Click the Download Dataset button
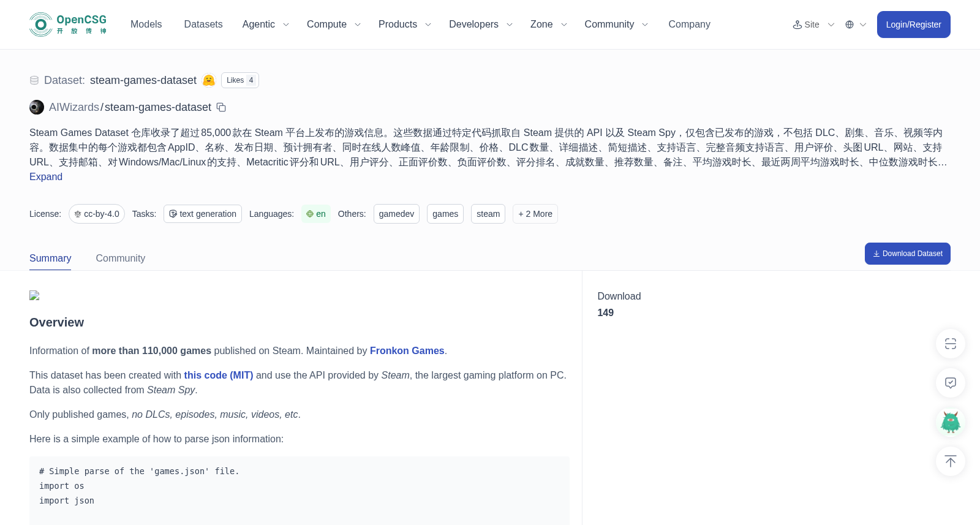980x525 pixels. (907, 254)
